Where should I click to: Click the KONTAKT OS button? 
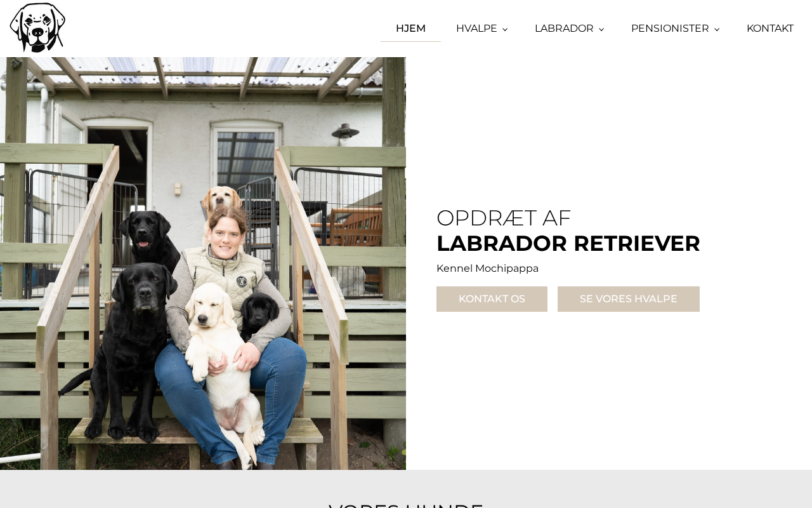(492, 299)
